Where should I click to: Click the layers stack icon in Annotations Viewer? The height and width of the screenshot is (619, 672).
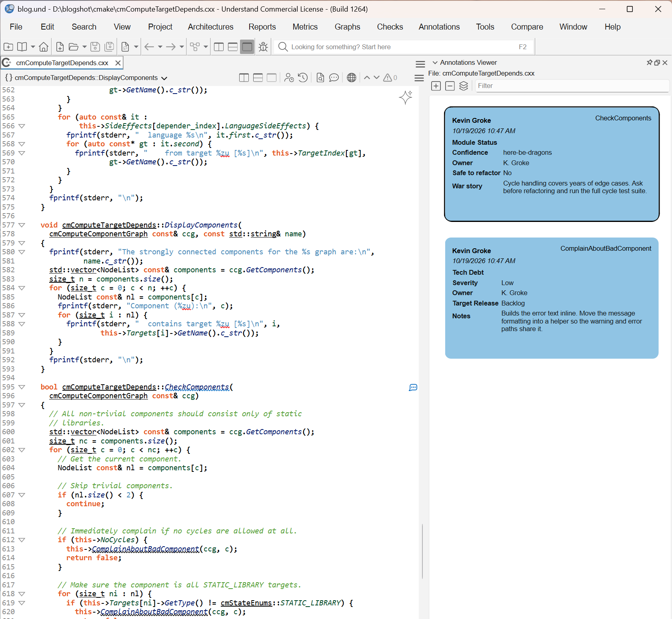[464, 86]
